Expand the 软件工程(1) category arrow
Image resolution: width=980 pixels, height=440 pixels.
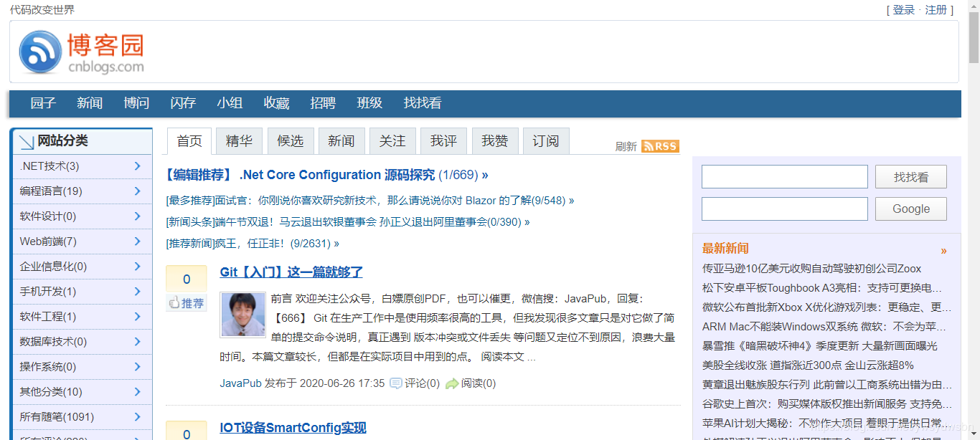coord(137,317)
